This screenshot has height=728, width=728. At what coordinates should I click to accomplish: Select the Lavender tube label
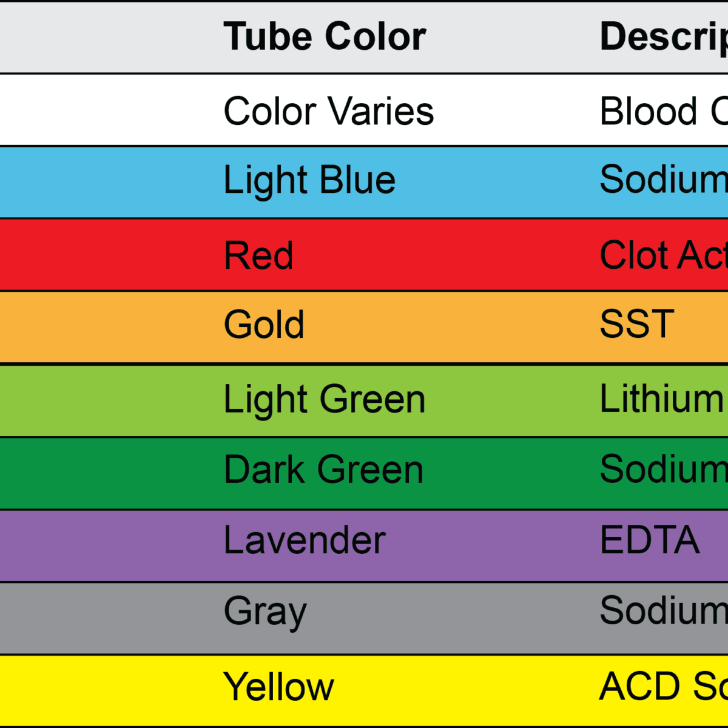click(305, 540)
